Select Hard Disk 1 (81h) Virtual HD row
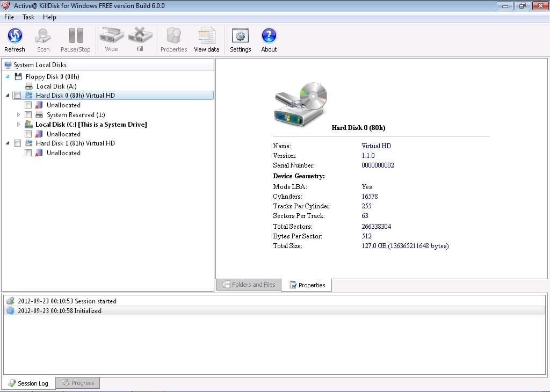This screenshot has height=392, width=550. coord(75,143)
